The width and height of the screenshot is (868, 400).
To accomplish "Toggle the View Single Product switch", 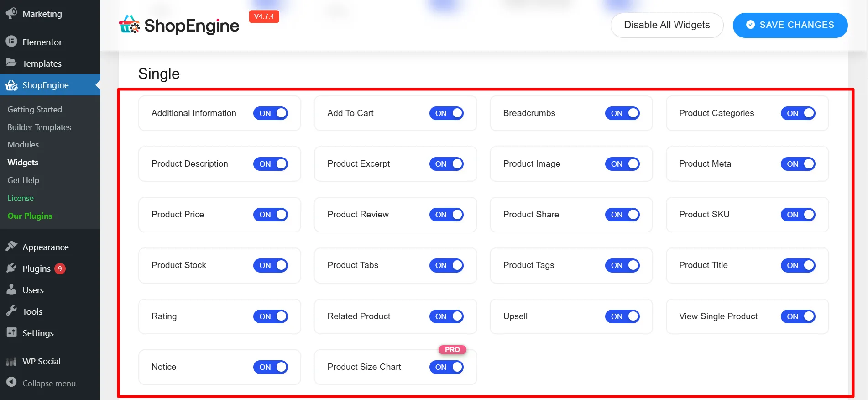I will pyautogui.click(x=798, y=316).
